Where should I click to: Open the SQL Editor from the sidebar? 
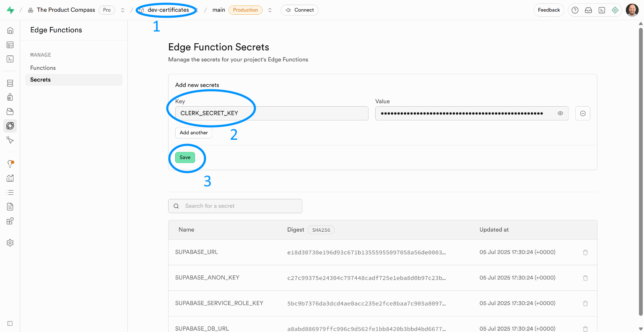[x=10, y=59]
